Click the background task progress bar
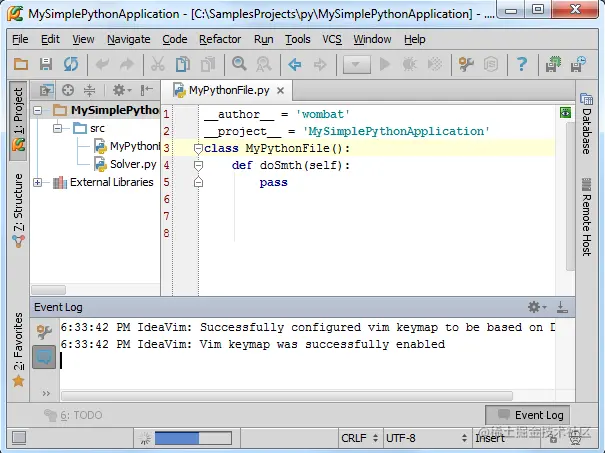Screen dimensions: 605x453 click(193, 438)
